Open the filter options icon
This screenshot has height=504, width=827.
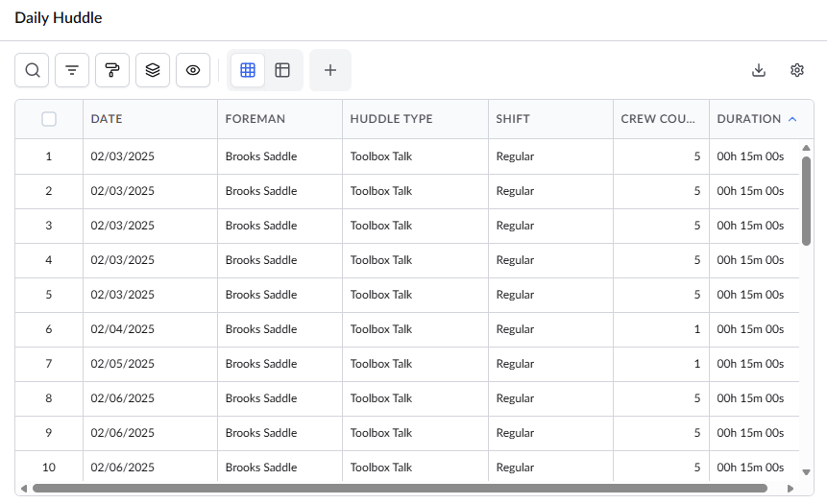pos(72,70)
